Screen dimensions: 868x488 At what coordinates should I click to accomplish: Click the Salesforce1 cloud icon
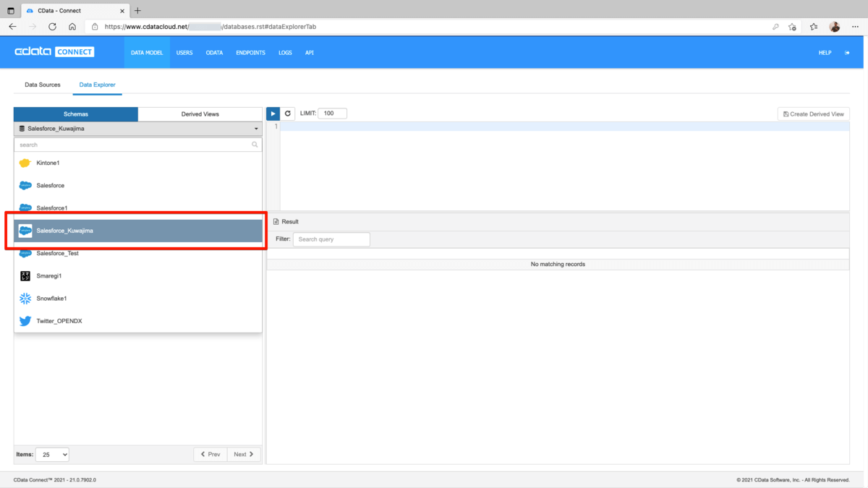coord(25,208)
